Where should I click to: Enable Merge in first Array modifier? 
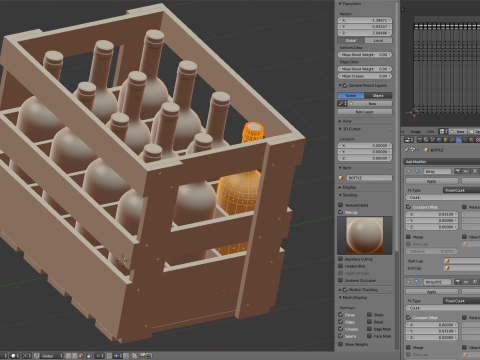pos(408,237)
